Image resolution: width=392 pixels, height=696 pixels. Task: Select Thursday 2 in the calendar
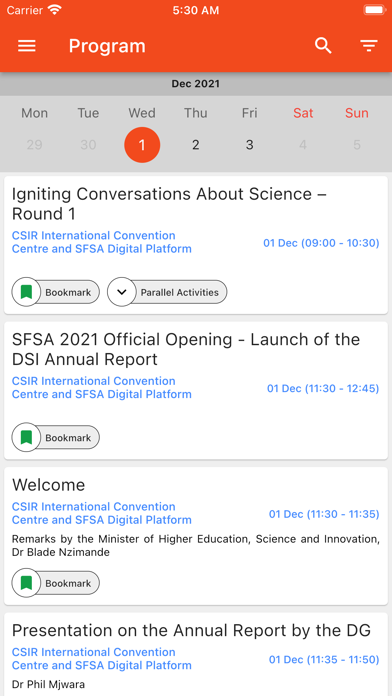click(x=196, y=145)
